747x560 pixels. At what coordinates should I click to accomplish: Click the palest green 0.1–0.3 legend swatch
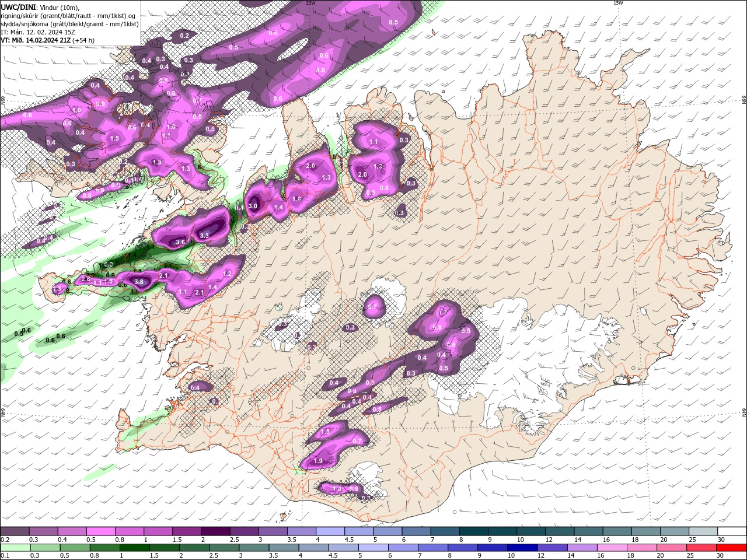click(x=15, y=548)
